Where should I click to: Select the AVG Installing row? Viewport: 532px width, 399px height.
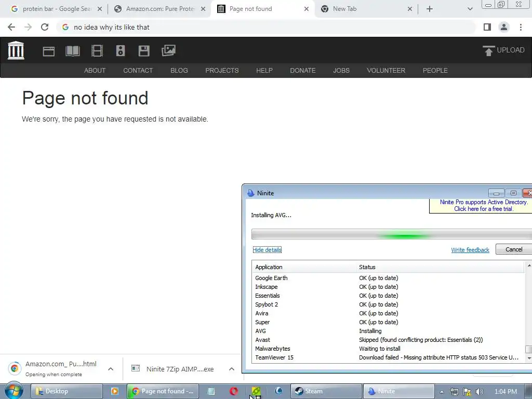click(389, 331)
